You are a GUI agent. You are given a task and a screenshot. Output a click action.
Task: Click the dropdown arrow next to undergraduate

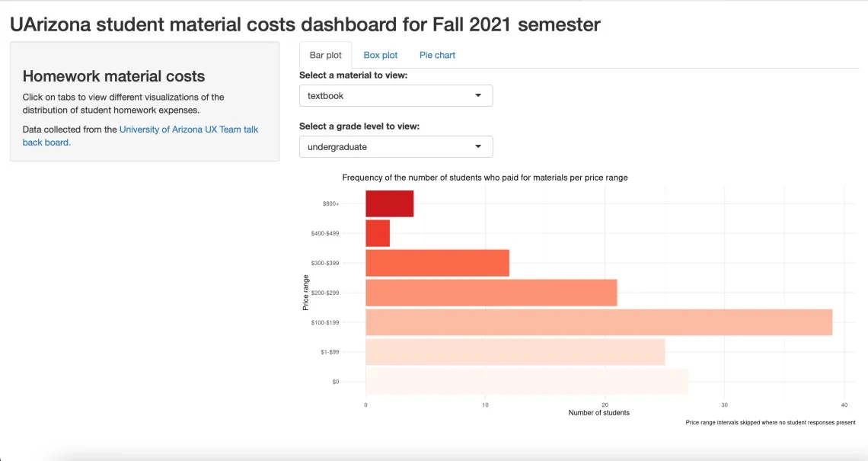[x=479, y=146]
